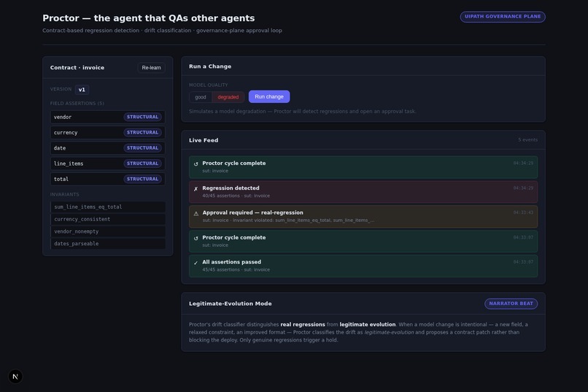
Task: Select the total field assertion row
Action: click(108, 179)
